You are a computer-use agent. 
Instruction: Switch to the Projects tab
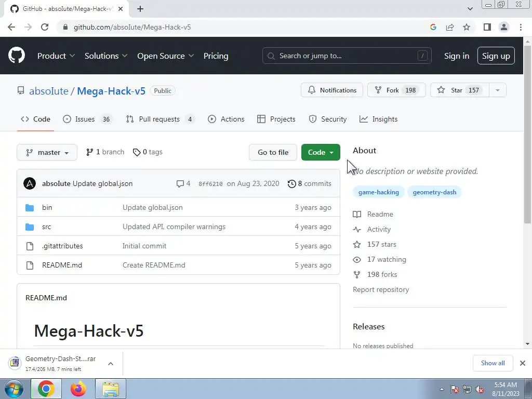click(x=276, y=119)
